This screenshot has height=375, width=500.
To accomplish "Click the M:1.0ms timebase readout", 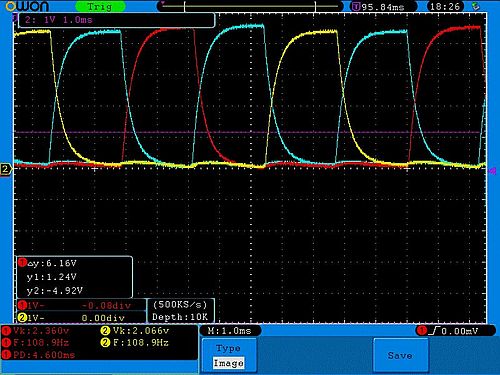I will pos(230,331).
